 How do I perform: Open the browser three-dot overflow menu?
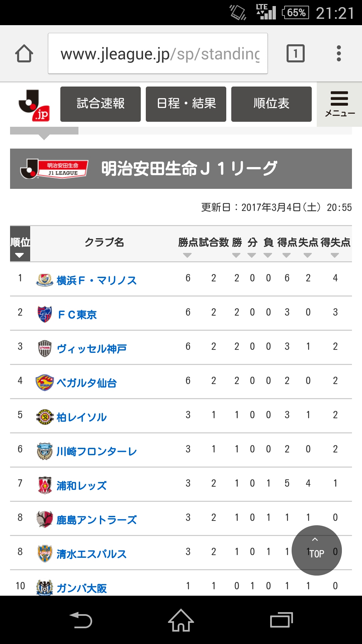339,54
